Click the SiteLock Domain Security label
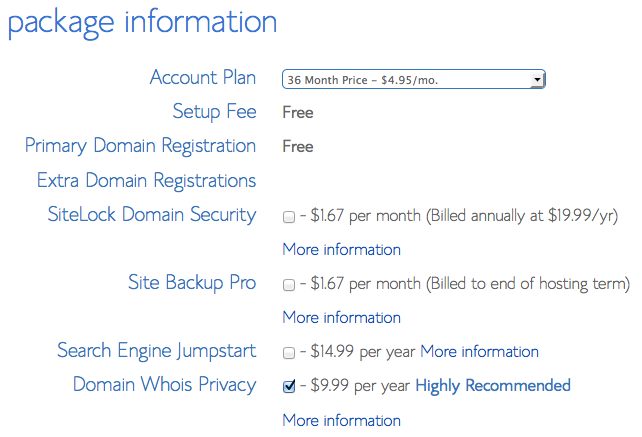The height and width of the screenshot is (437, 642). (152, 214)
